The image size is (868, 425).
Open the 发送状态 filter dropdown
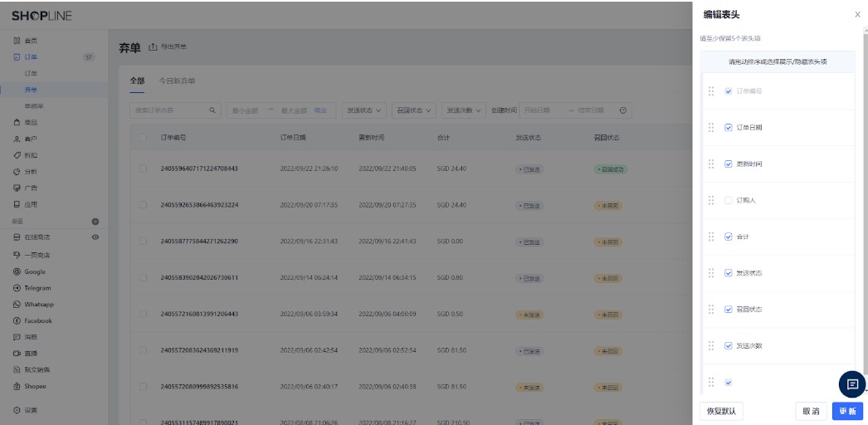364,110
